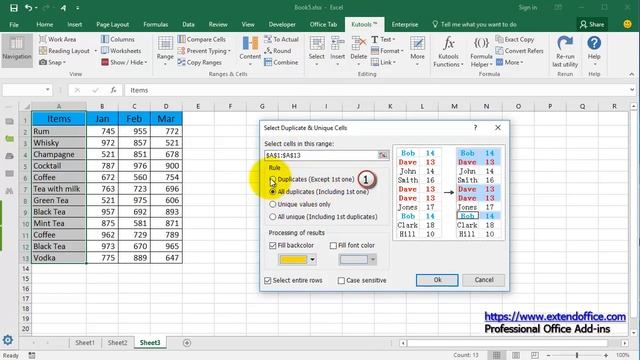Open the backcolor dropdown arrow
The width and height of the screenshot is (640, 360).
(x=313, y=260)
